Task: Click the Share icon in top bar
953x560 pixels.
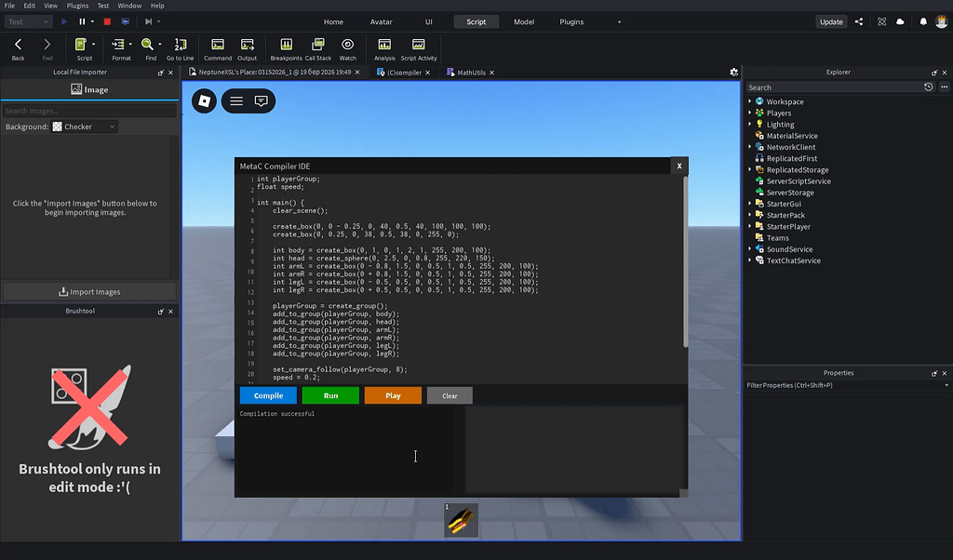Action: pyautogui.click(x=859, y=22)
